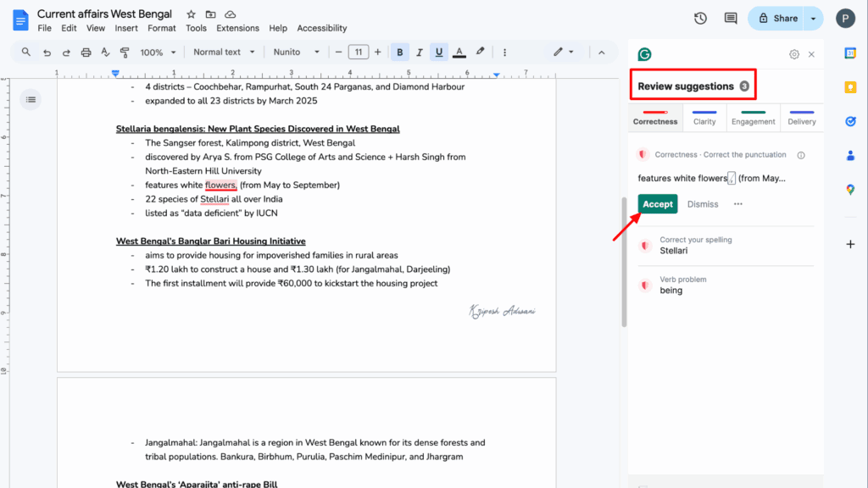Open document version history

pos(699,18)
